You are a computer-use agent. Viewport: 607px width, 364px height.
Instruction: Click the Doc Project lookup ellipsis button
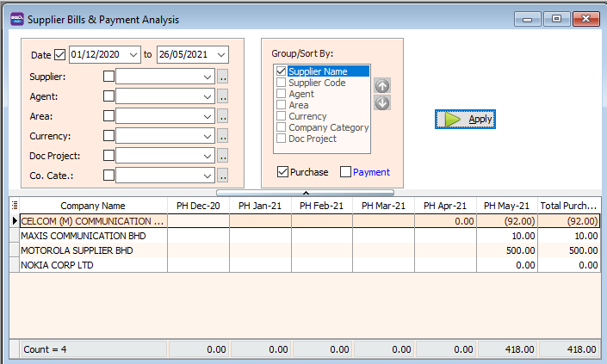[222, 156]
